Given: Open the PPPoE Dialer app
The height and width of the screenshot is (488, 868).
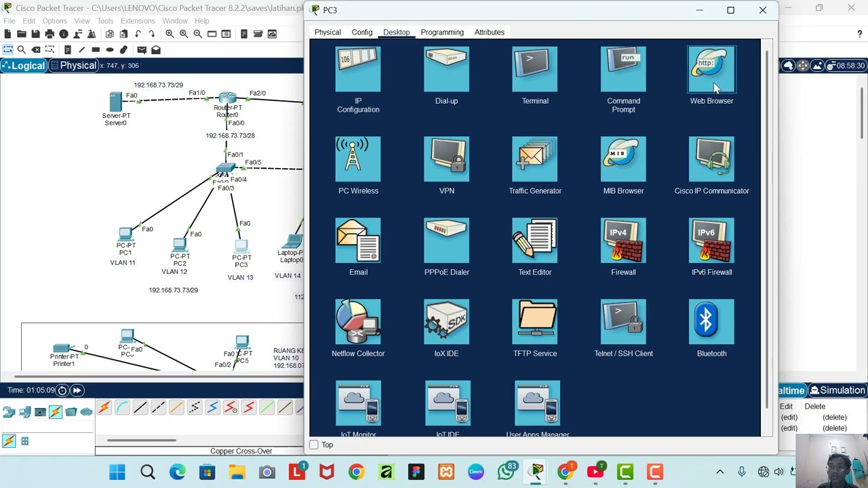Looking at the screenshot, I should click(x=446, y=241).
